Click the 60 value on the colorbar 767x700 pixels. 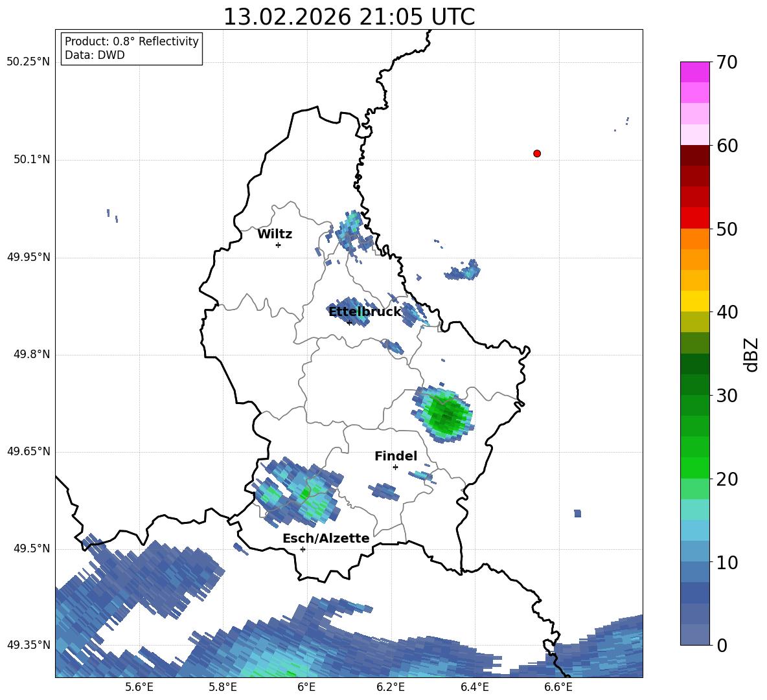[x=727, y=146]
